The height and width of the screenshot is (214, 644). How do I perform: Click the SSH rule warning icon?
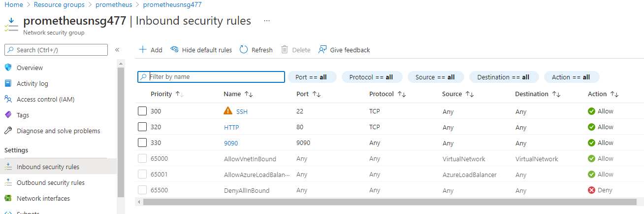tap(228, 111)
